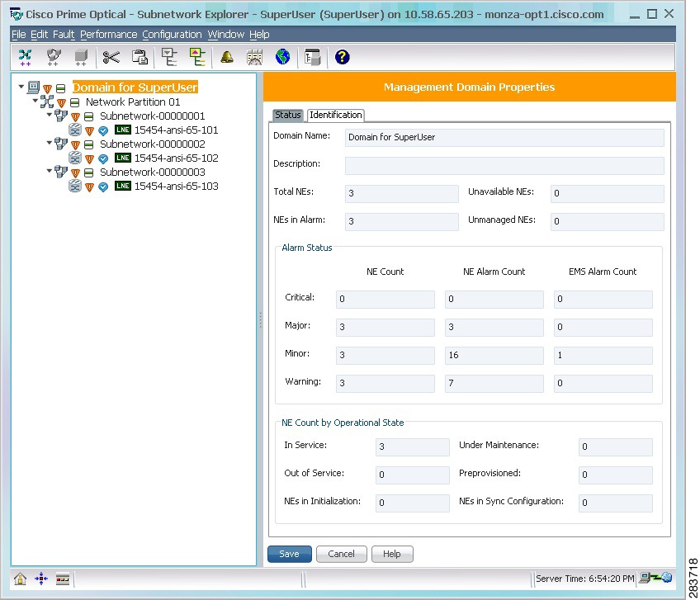Select the Status tab
The image size is (700, 600).
tap(288, 116)
